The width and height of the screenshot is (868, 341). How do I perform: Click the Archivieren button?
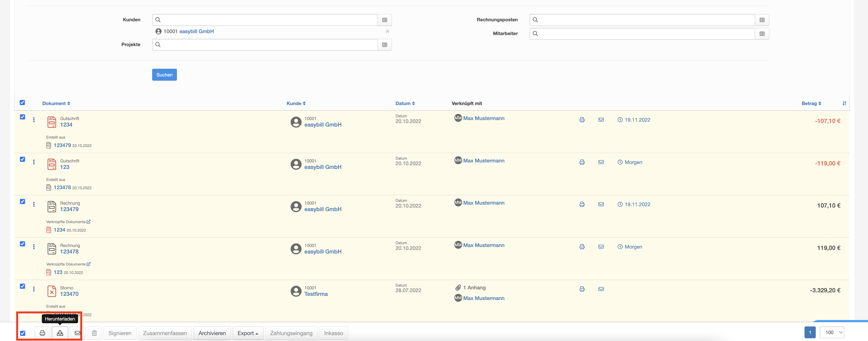pos(212,333)
